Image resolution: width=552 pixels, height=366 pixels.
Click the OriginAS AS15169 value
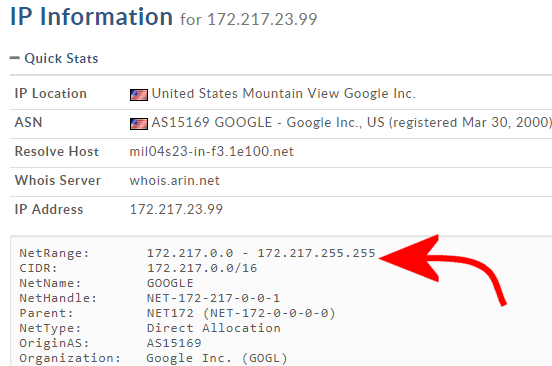(x=174, y=343)
